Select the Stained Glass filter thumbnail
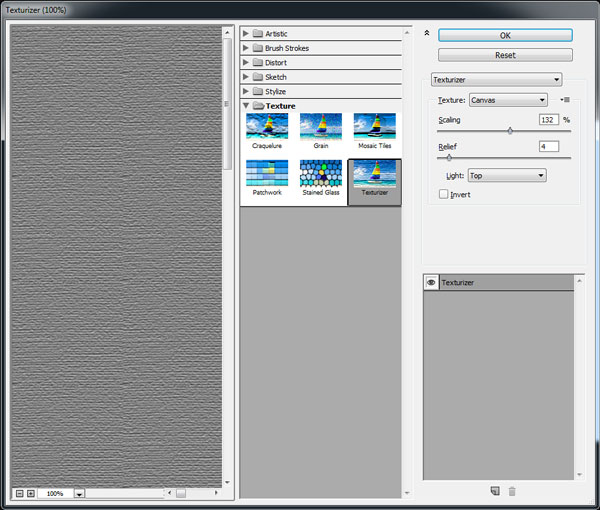 321,173
